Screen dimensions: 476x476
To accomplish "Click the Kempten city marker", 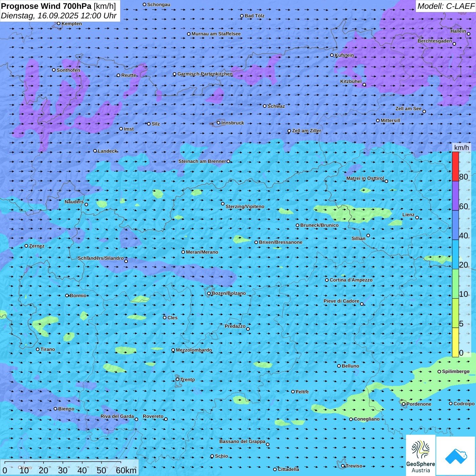I will [58, 23].
